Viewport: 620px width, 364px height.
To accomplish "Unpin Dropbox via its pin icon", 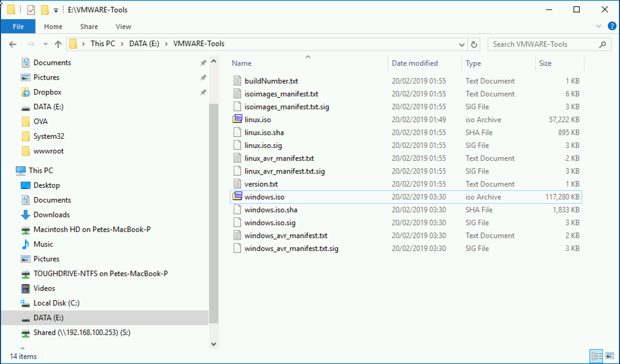I will 203,92.
